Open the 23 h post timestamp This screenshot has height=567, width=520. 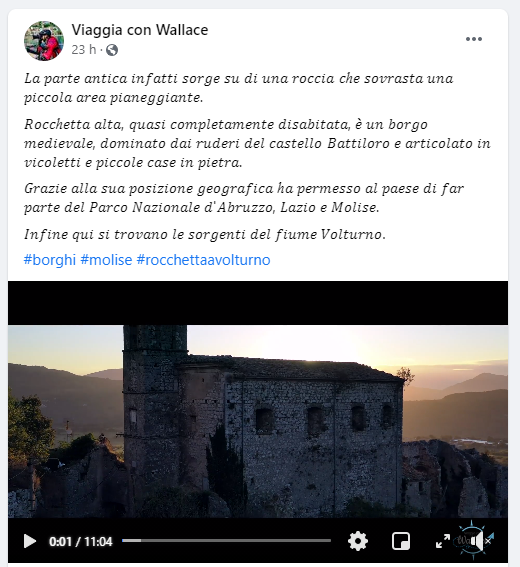(x=84, y=50)
